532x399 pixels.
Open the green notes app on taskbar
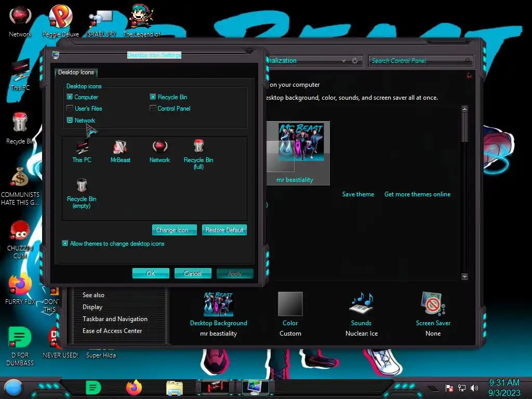point(94,388)
